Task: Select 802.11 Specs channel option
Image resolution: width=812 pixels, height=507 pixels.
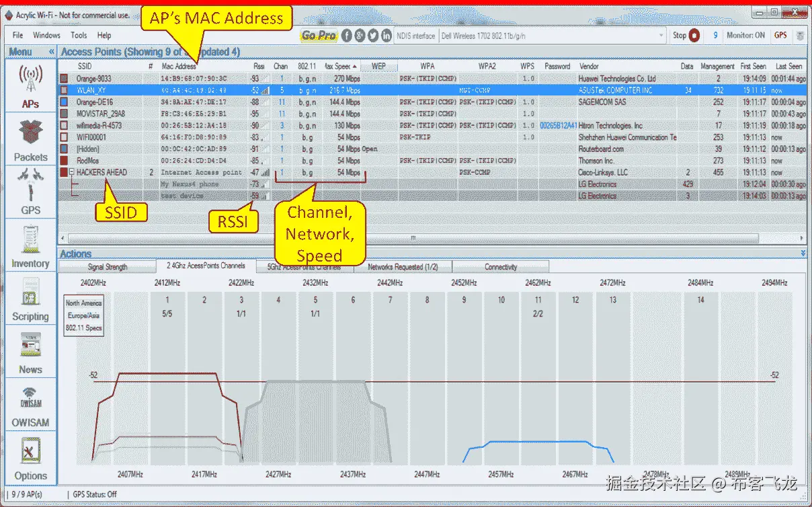Action: tap(83, 328)
